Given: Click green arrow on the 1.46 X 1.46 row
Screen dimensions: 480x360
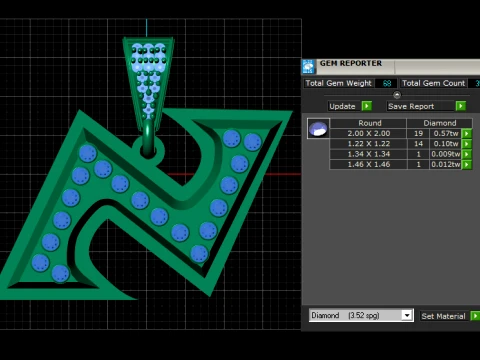Looking at the screenshot, I should (467, 165).
